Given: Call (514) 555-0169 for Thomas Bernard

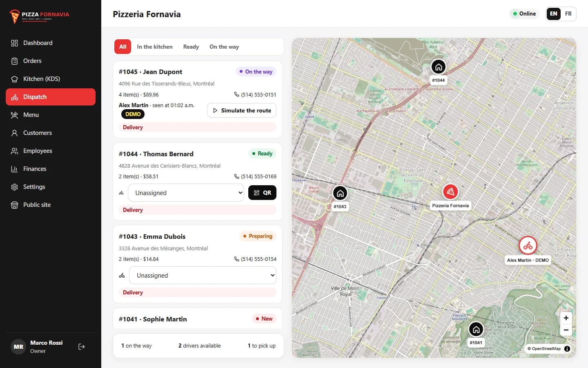Looking at the screenshot, I should click(x=255, y=176).
